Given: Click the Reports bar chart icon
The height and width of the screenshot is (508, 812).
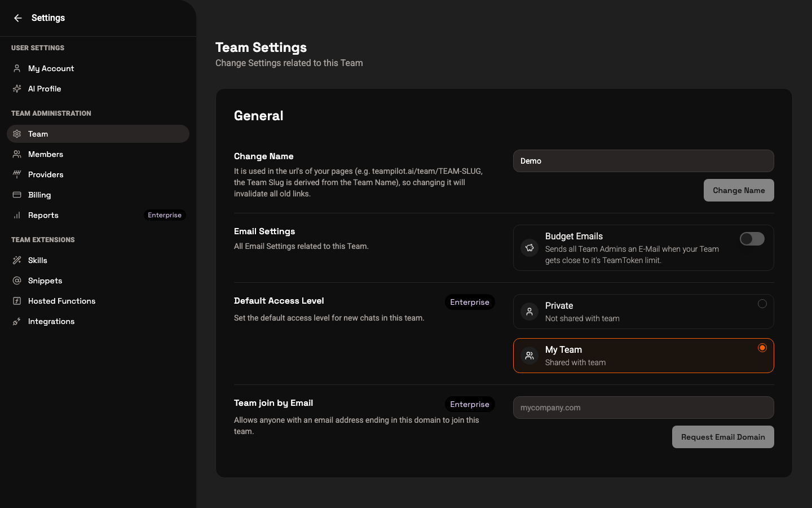Looking at the screenshot, I should click(17, 215).
